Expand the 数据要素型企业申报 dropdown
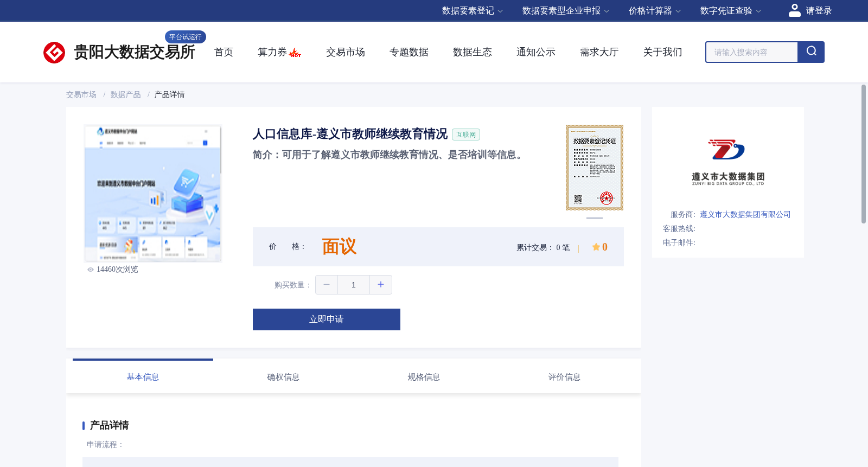Screen dimensions: 868x467 566,11
